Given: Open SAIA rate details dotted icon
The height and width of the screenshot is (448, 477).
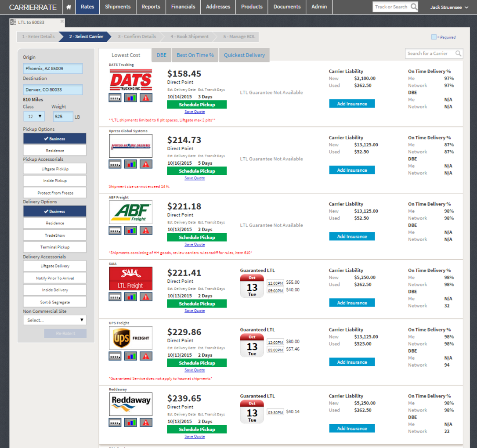Looking at the screenshot, I should (115, 297).
